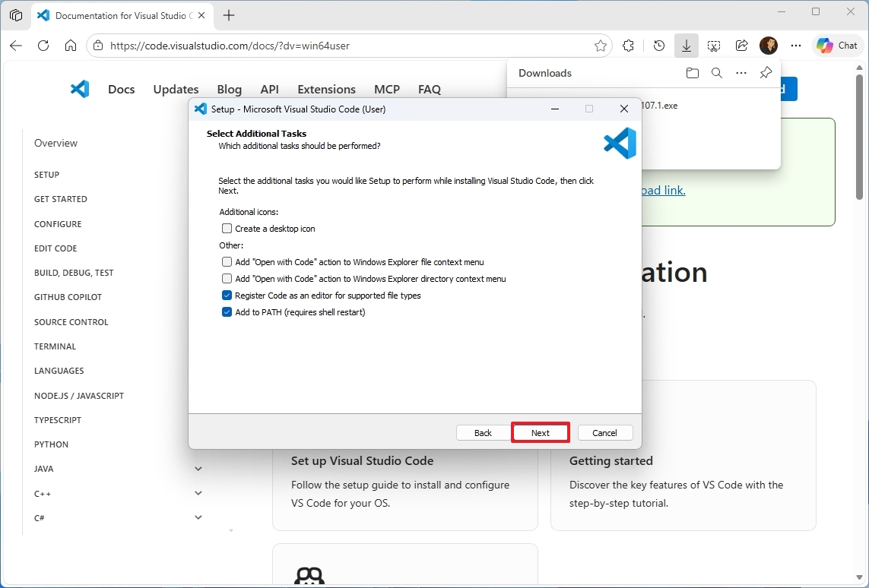869x588 pixels.
Task: Minimize the Setup dialog window
Action: pos(555,109)
